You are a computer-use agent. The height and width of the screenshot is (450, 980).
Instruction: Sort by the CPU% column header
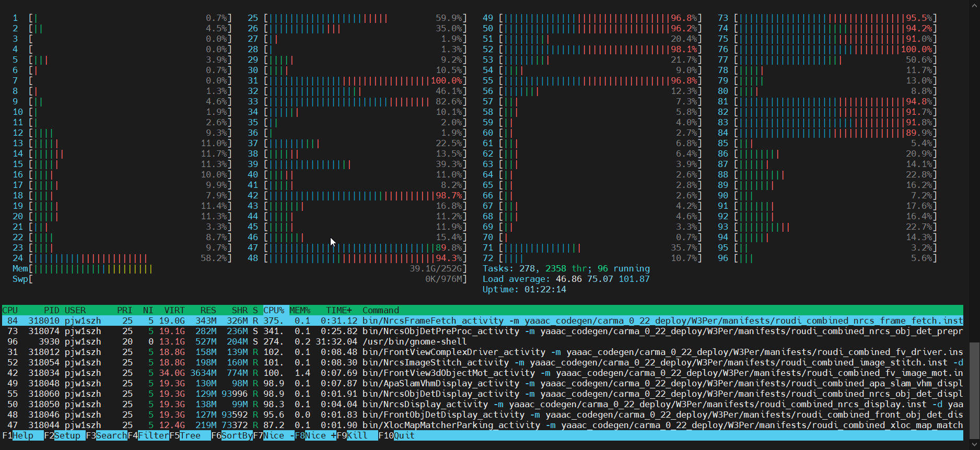point(274,310)
